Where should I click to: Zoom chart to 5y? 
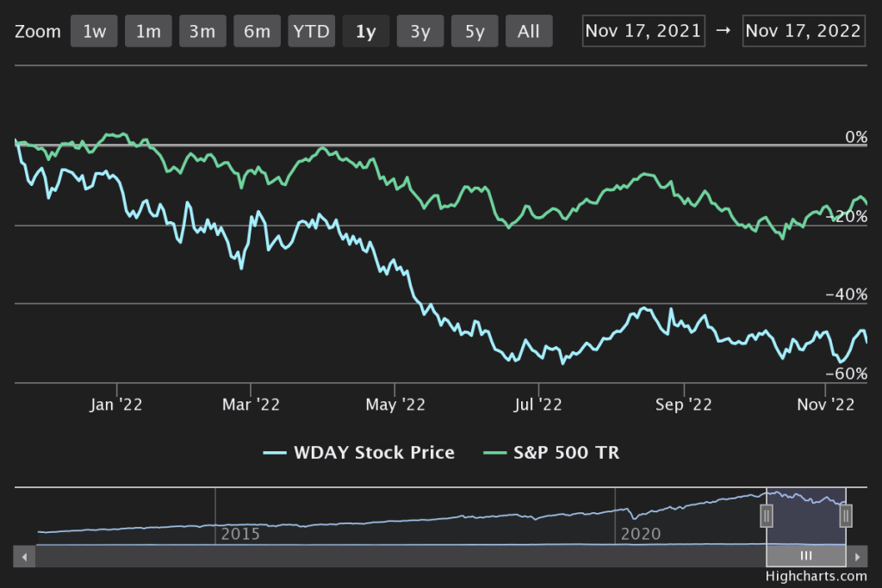[475, 32]
